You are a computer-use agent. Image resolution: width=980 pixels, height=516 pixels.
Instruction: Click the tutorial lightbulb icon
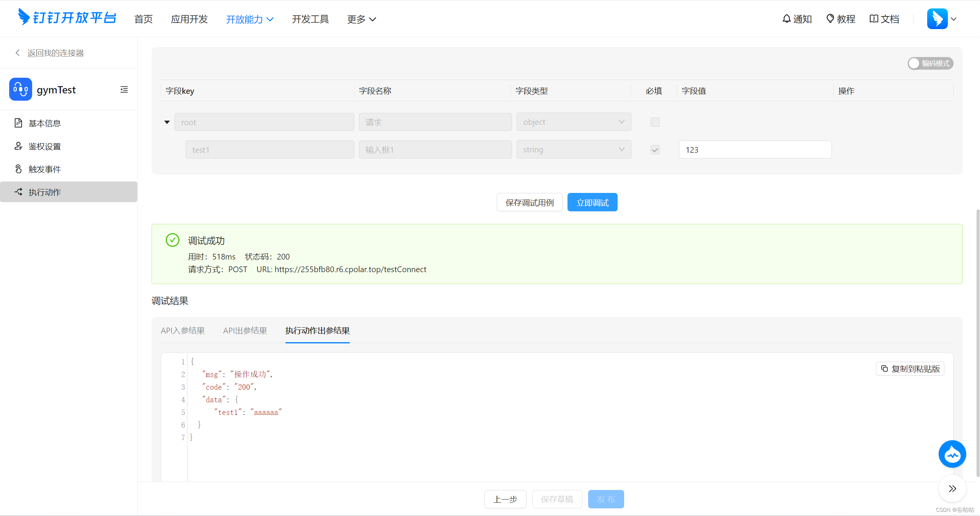[830, 18]
